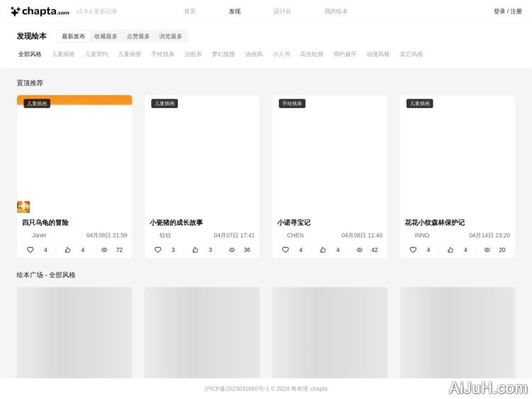Click the heart icon on 小瓷猪的成长故事

tap(158, 250)
